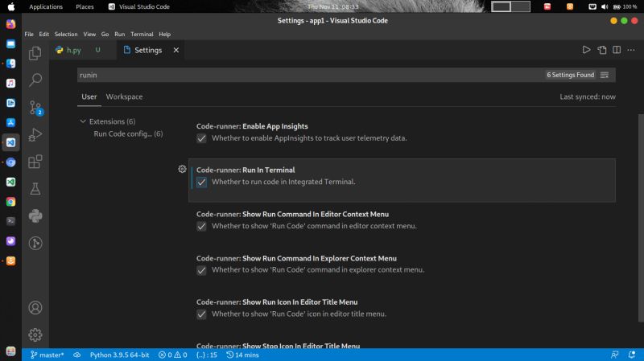Open notifications bell in status bar
This screenshot has height=361, width=644.
click(632, 355)
